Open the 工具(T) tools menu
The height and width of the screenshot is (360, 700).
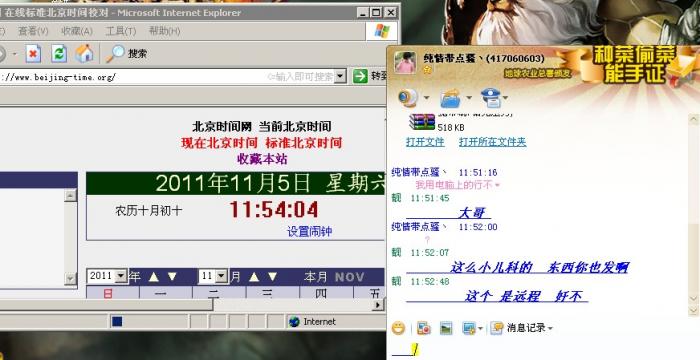coord(121,31)
